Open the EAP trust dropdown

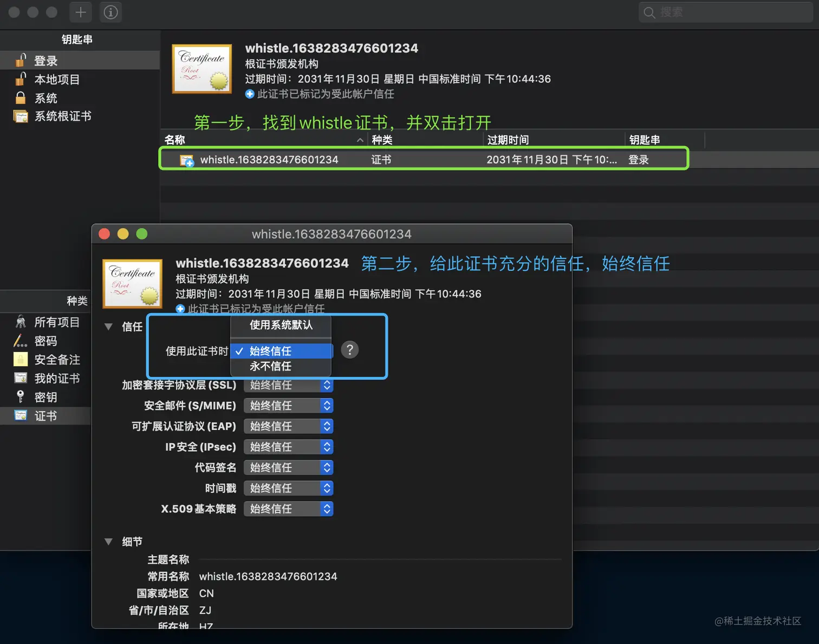coord(288,426)
